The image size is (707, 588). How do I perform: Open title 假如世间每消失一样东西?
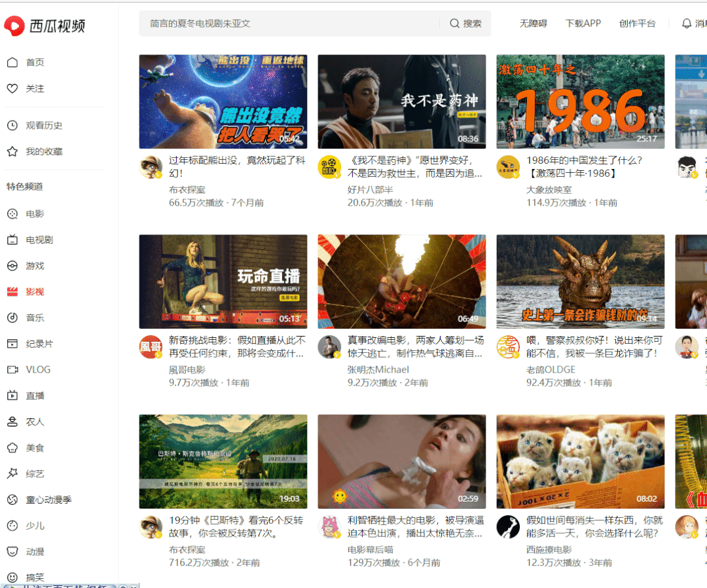pyautogui.click(x=594, y=526)
